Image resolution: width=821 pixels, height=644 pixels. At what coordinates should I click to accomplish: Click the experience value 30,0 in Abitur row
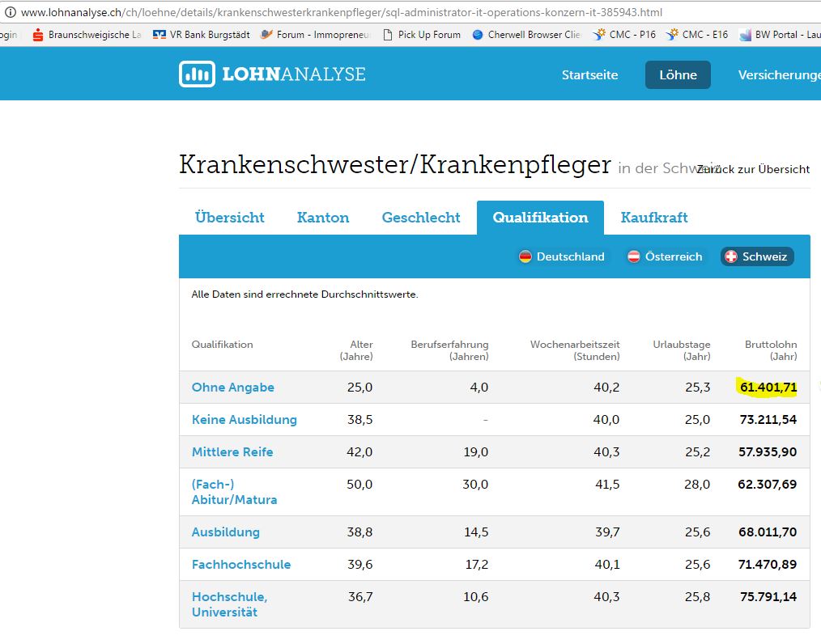pos(475,485)
